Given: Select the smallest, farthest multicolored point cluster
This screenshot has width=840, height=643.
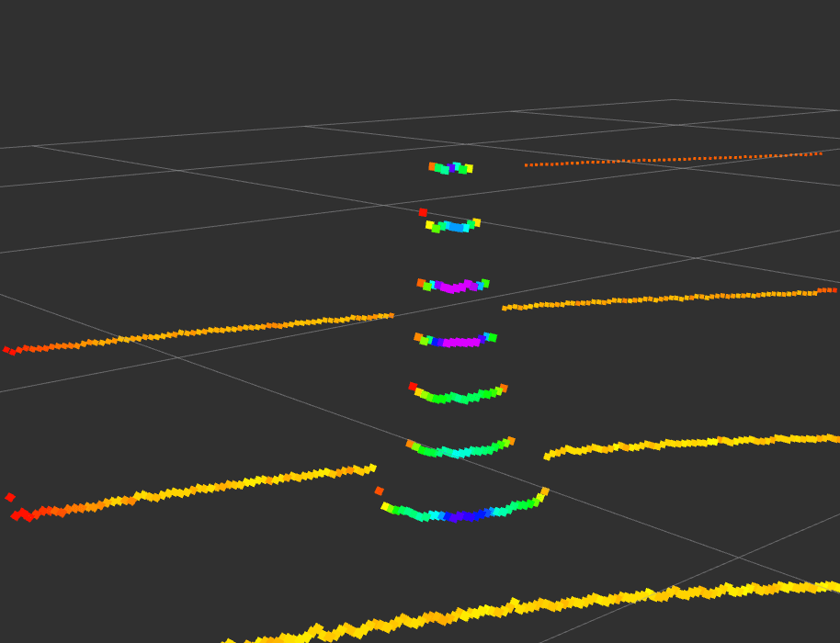Looking at the screenshot, I should click(x=450, y=168).
